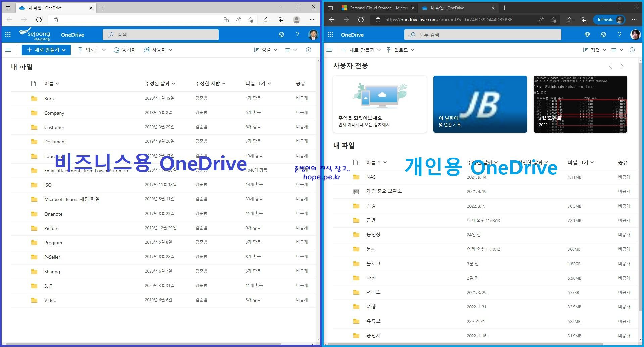This screenshot has width=644, height=347.
Task: Open premium diamond icon in personal OneDrive
Action: (x=587, y=35)
